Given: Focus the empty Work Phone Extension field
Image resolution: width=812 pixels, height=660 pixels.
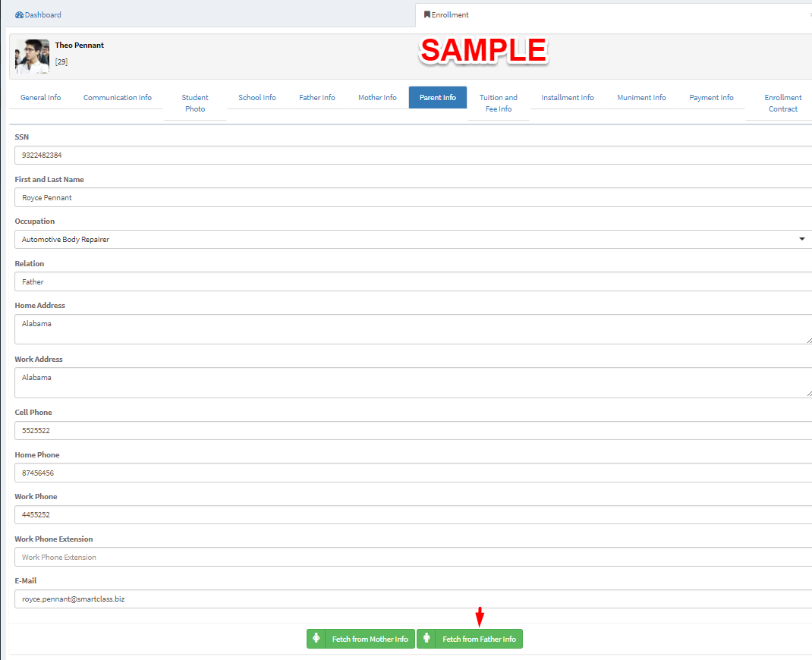Looking at the screenshot, I should tap(410, 557).
